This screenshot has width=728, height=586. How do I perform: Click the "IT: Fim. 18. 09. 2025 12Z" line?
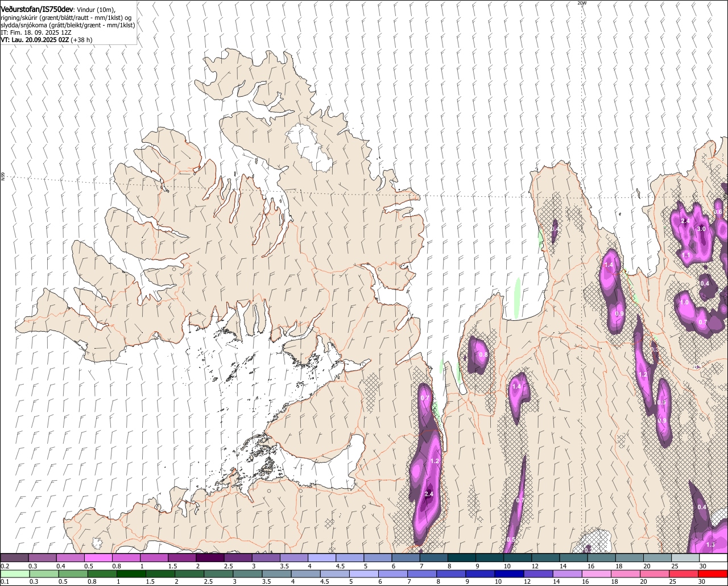click(x=35, y=32)
